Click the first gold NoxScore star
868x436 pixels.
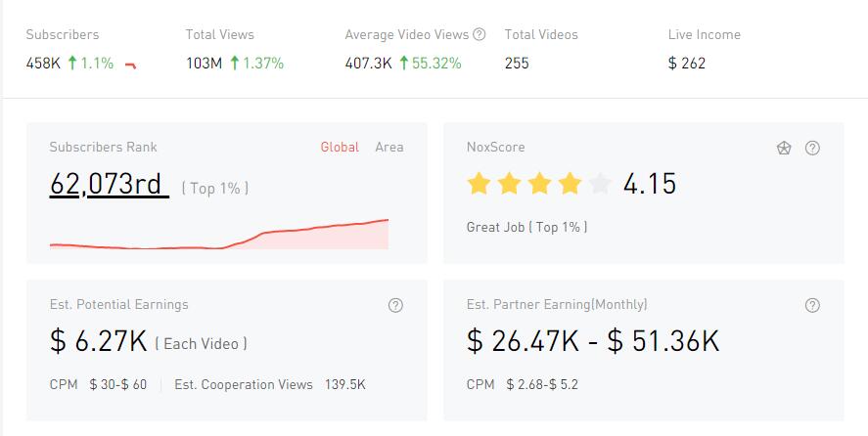tap(479, 183)
